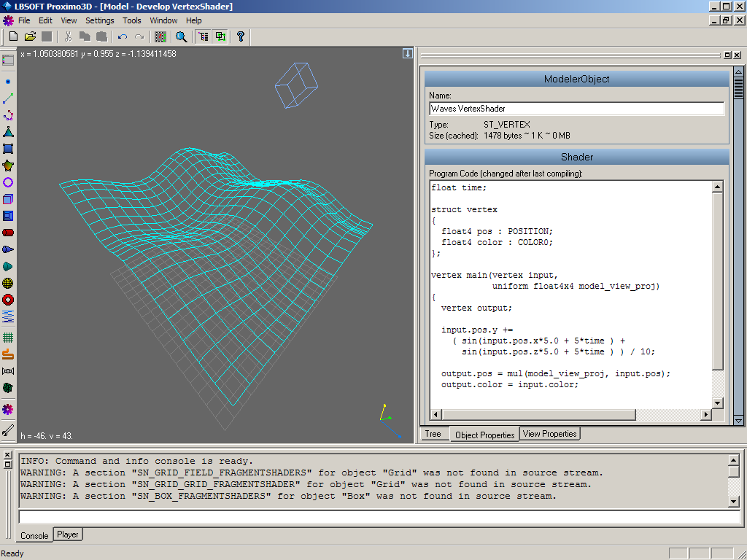Select the triangle primitive tool
The image size is (747, 560).
tap(8, 132)
